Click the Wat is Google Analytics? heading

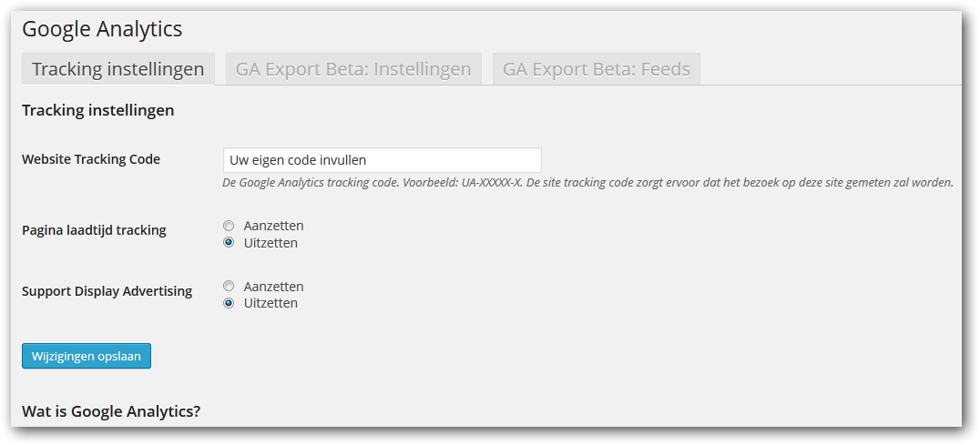click(x=111, y=411)
